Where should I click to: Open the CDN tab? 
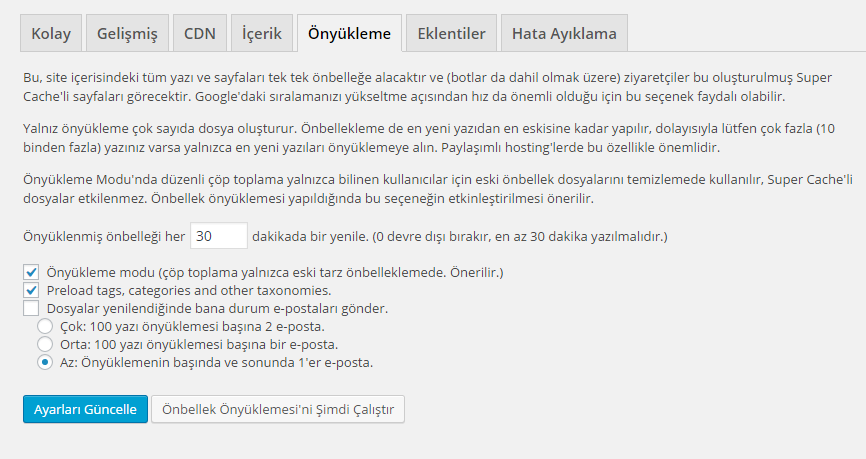(200, 33)
